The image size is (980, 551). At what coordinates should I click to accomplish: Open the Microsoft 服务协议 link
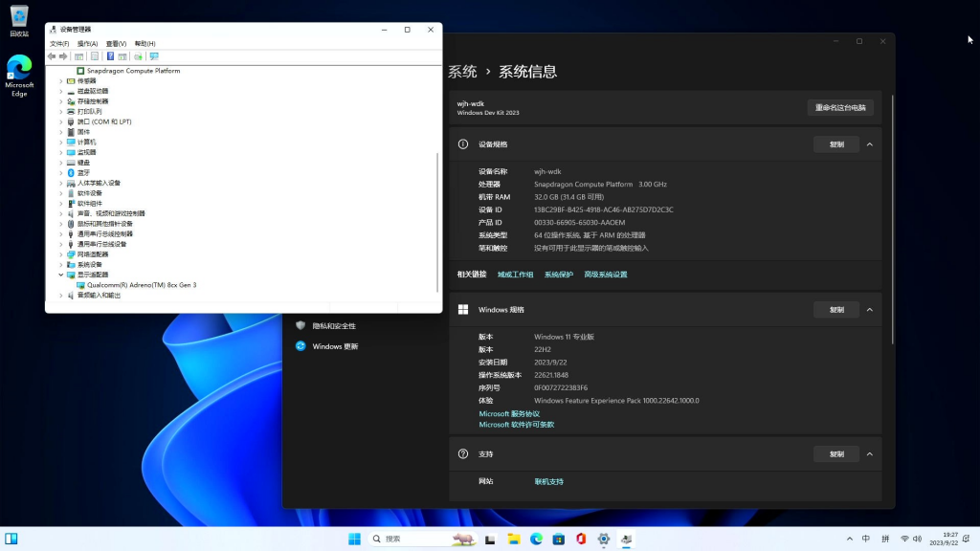(509, 413)
